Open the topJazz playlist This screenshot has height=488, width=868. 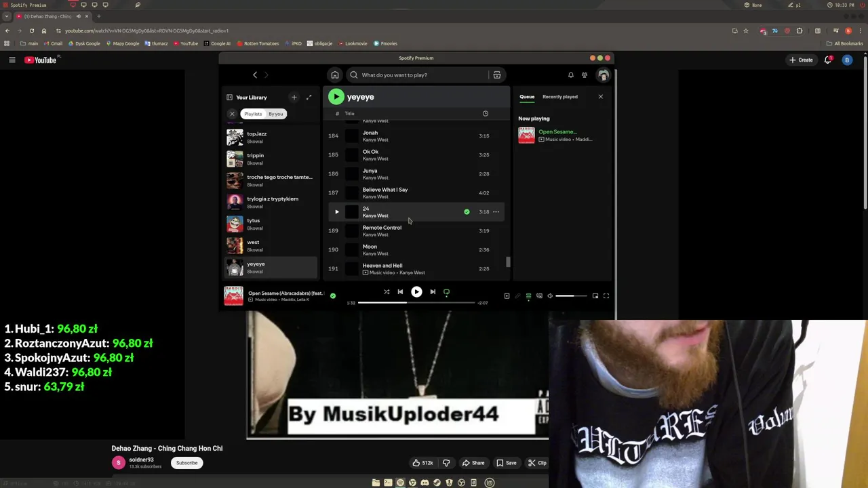tap(271, 138)
